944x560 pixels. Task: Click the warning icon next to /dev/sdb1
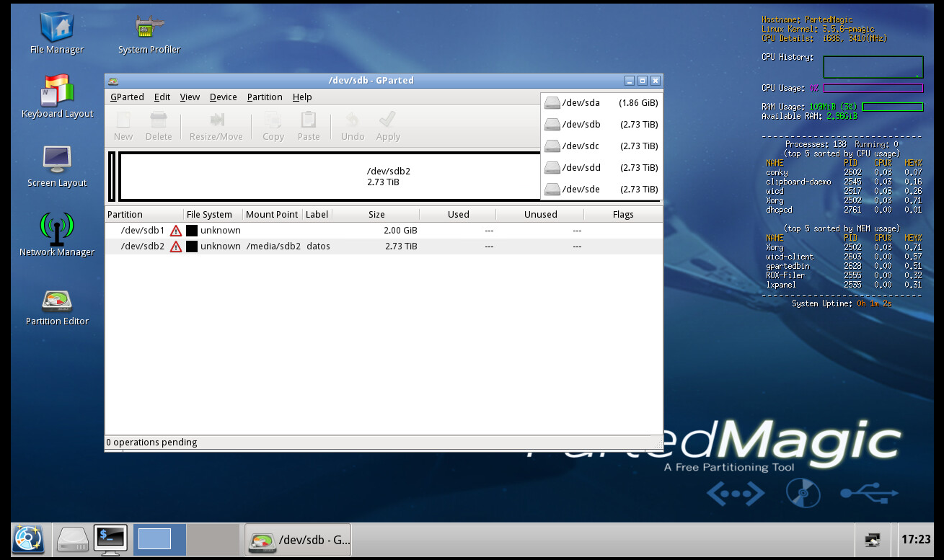tap(176, 231)
